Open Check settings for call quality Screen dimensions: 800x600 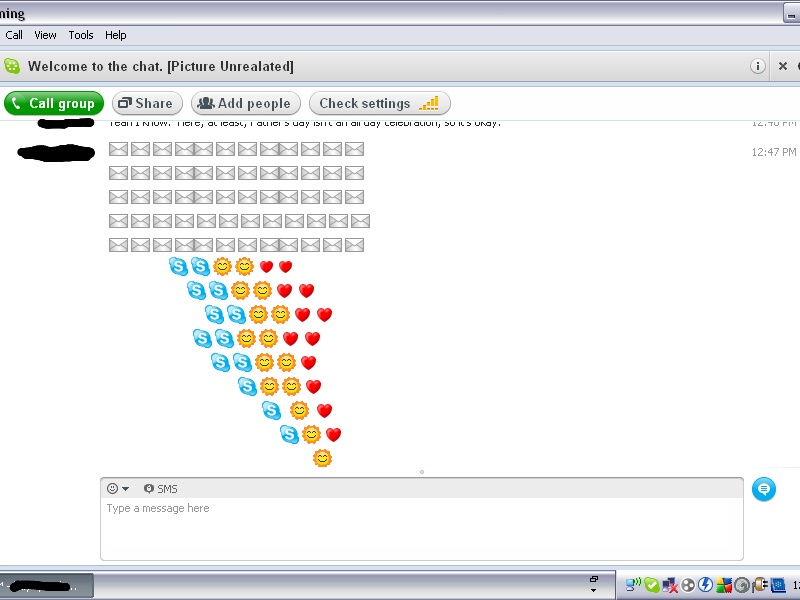point(380,104)
